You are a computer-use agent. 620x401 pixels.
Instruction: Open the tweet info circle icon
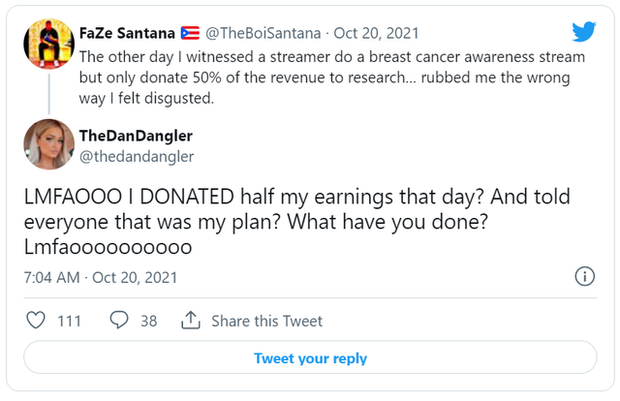pyautogui.click(x=584, y=276)
